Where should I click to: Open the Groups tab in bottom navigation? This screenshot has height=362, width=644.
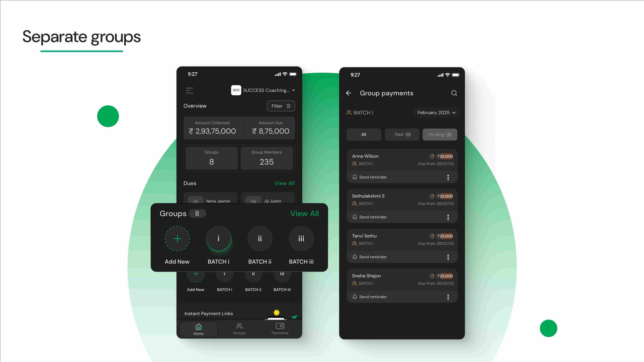pos(239,329)
